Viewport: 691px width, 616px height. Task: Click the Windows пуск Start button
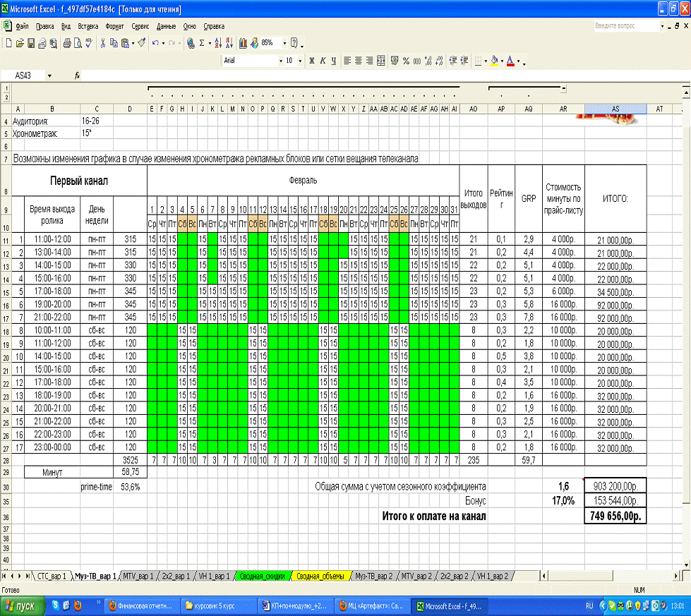21,605
